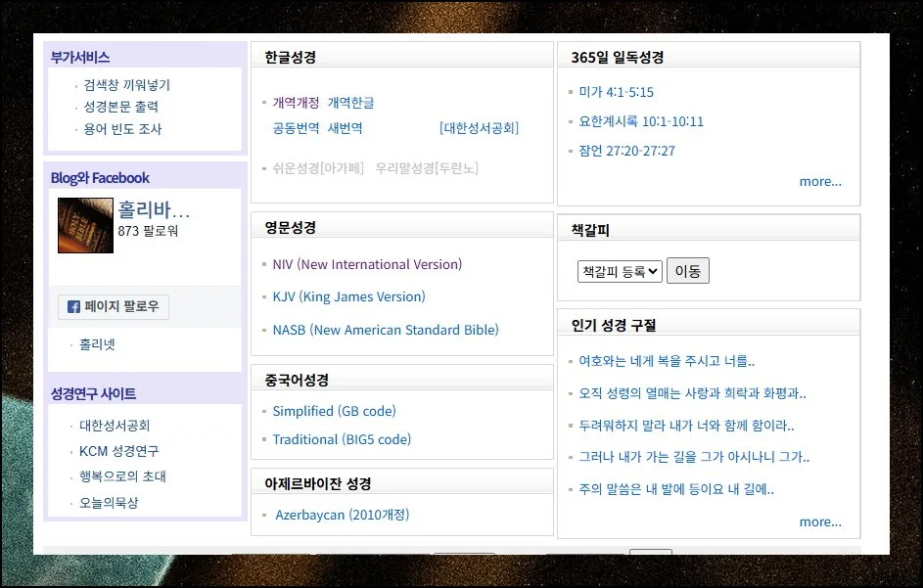Open the 개역한글 Bible link
923x588 pixels.
[350, 103]
